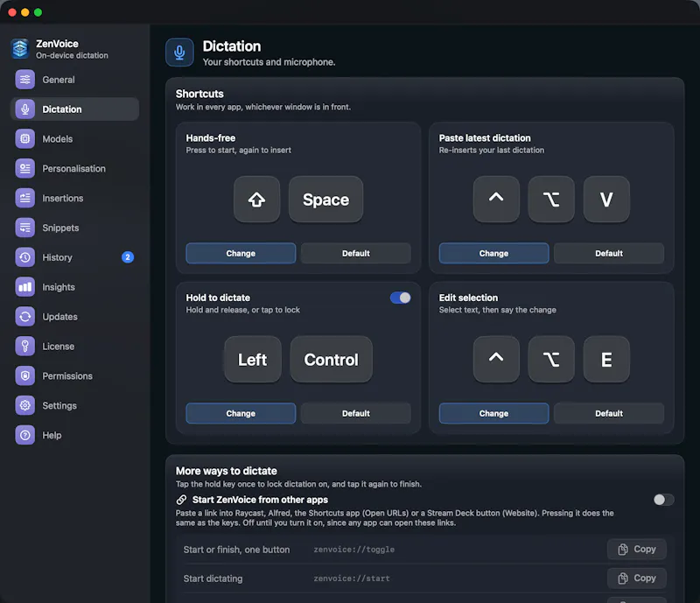Click the large Dictation microphone header icon
700x603 pixels.
click(x=179, y=53)
